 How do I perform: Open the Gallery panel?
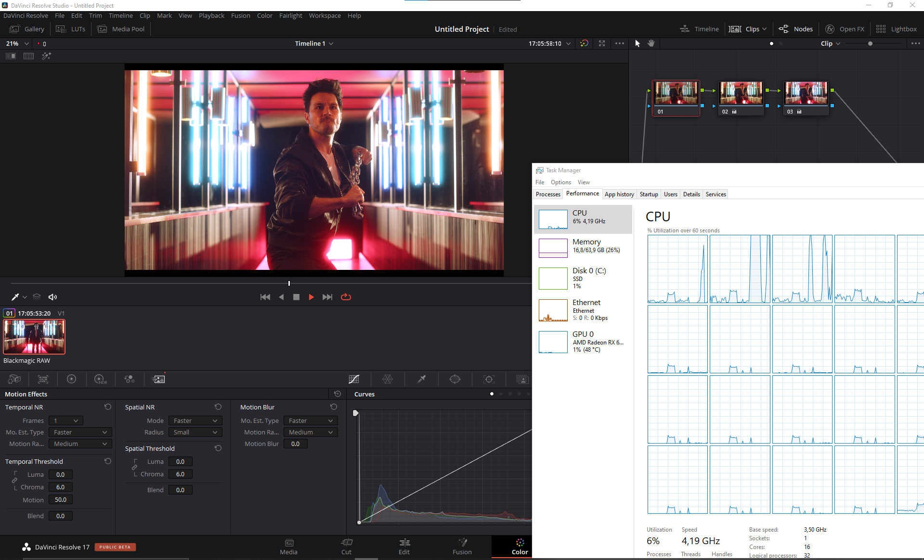point(27,29)
